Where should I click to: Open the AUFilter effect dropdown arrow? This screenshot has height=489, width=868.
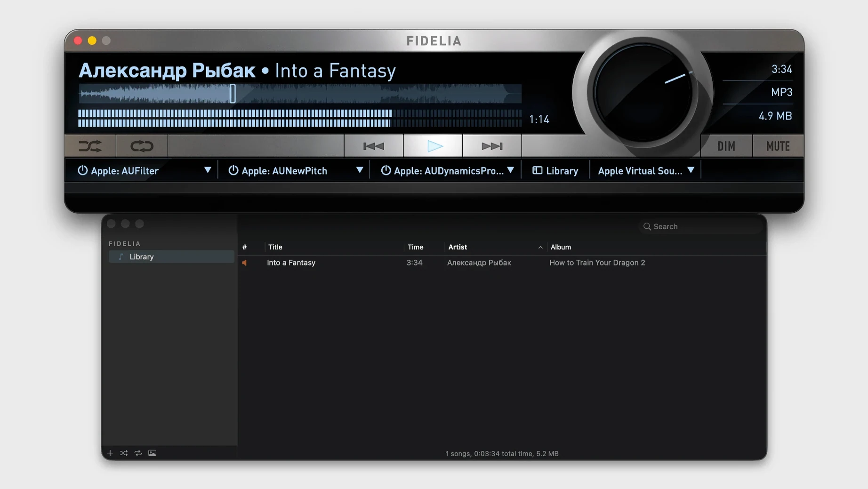208,170
